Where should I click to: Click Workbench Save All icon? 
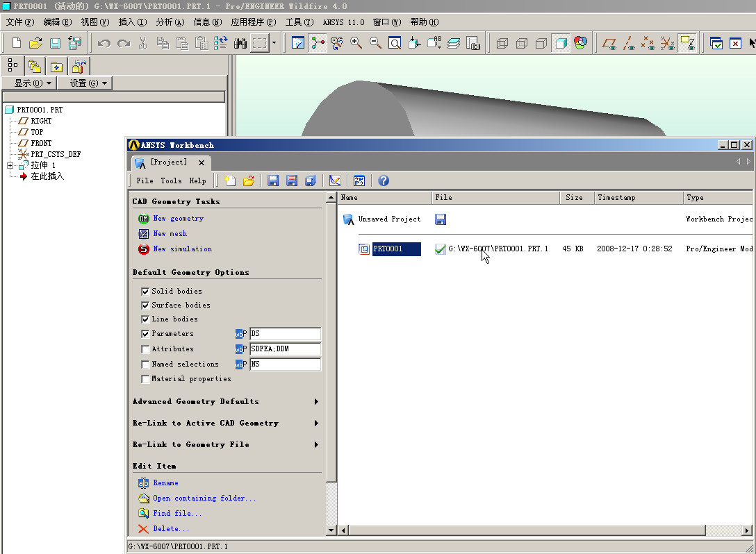(x=311, y=181)
